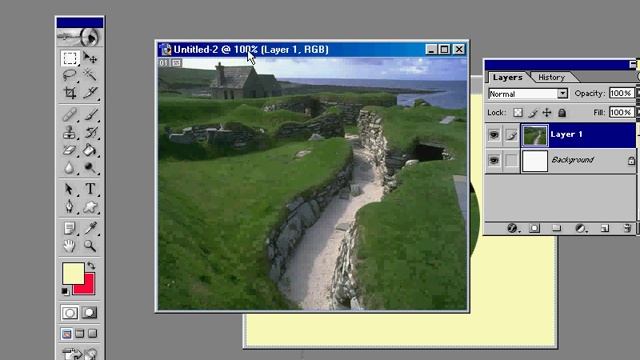
Task: Select the Path Selection arrow tool
Action: (70, 189)
